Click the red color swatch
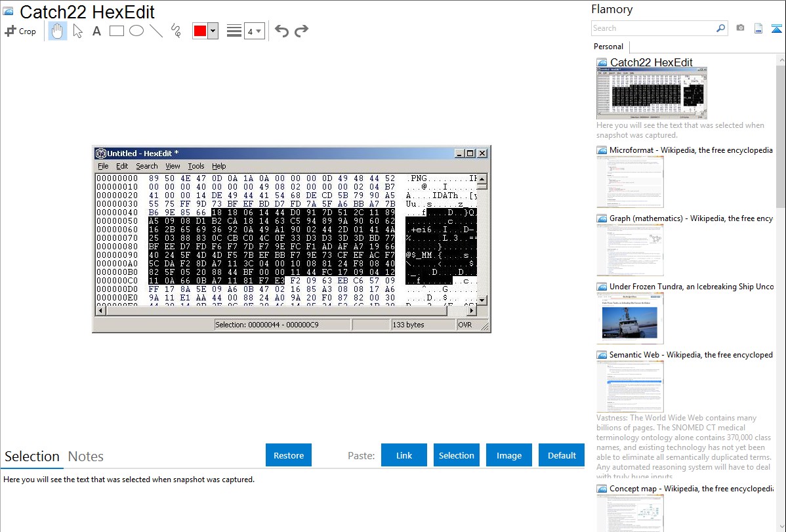This screenshot has width=786, height=532. click(200, 31)
